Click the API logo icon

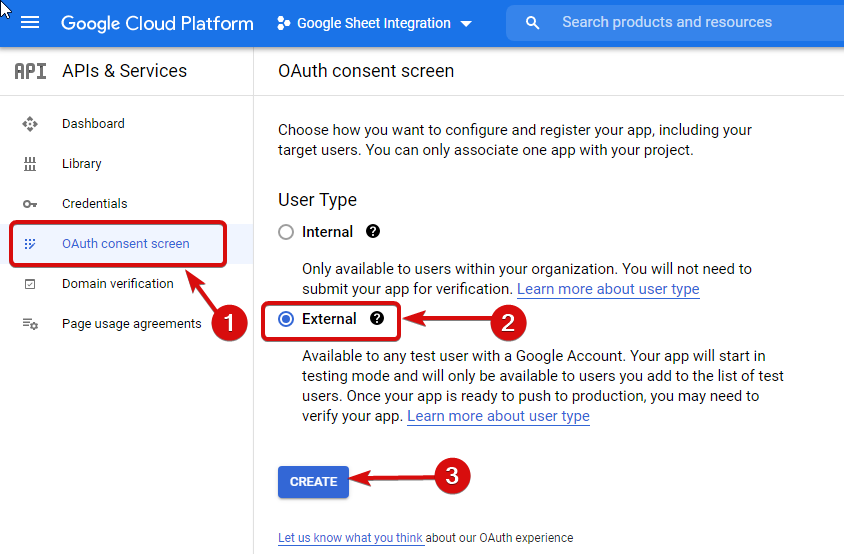click(x=30, y=71)
